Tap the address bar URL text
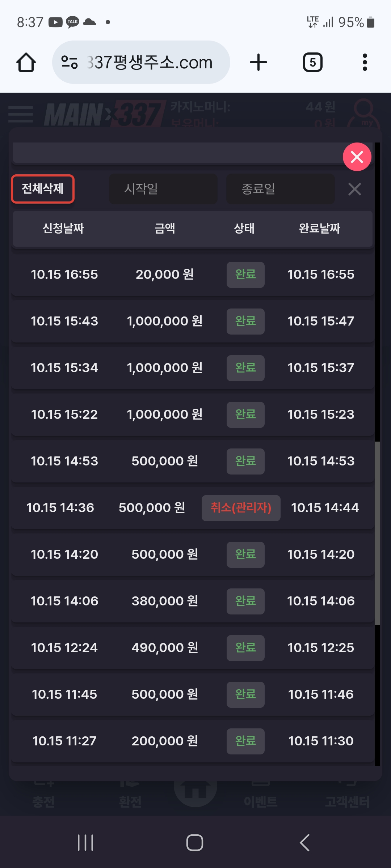391x868 pixels. (150, 63)
